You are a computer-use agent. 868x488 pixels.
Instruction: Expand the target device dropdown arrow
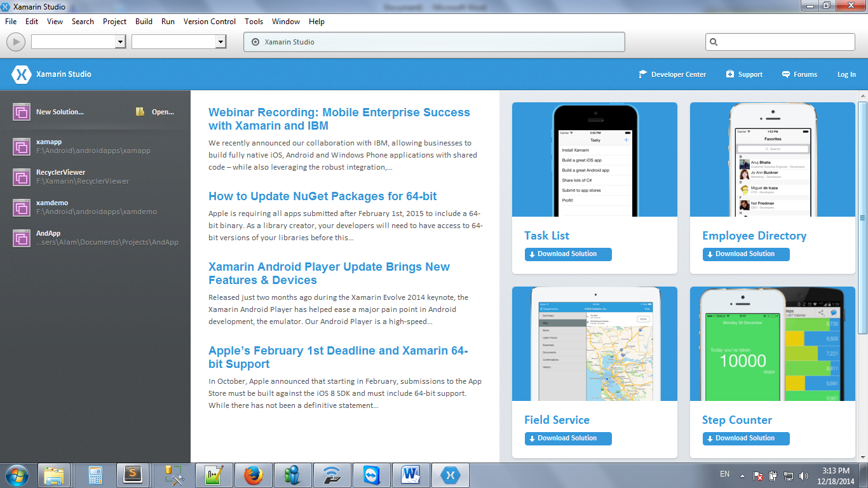[220, 42]
